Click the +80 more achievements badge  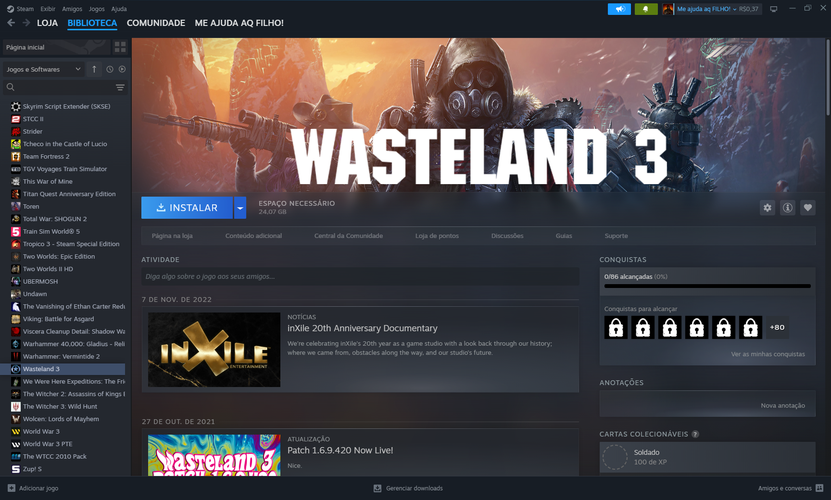(x=777, y=328)
